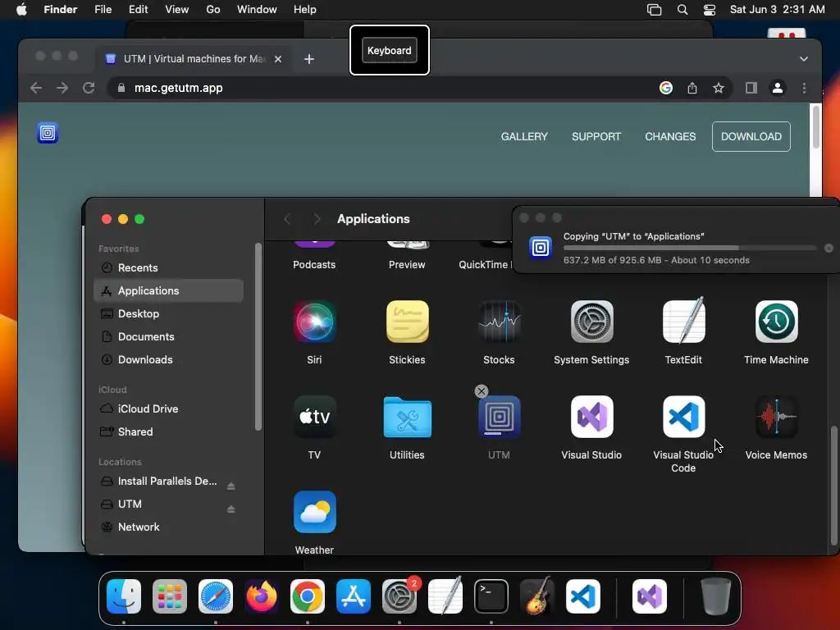Open the Window menu
The width and height of the screenshot is (840, 630).
coord(257,10)
